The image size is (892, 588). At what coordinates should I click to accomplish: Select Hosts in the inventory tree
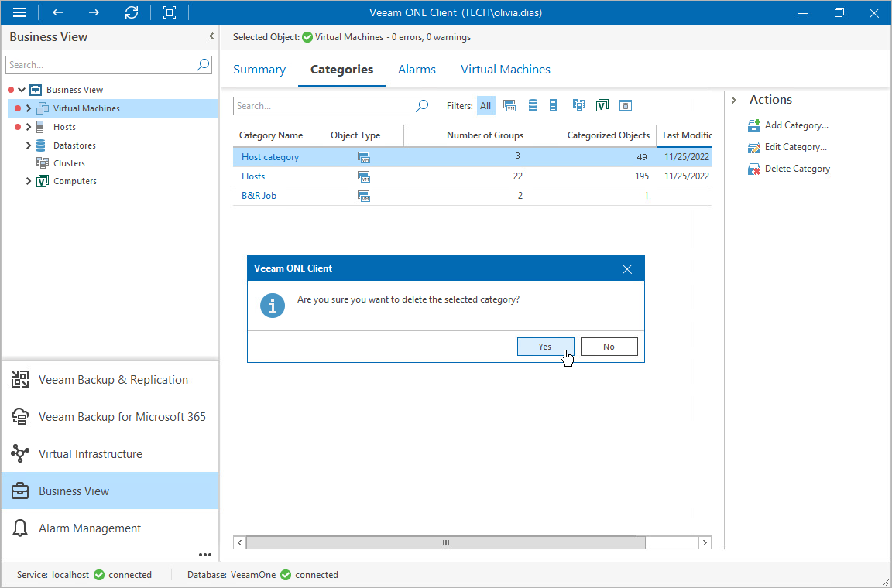point(64,127)
